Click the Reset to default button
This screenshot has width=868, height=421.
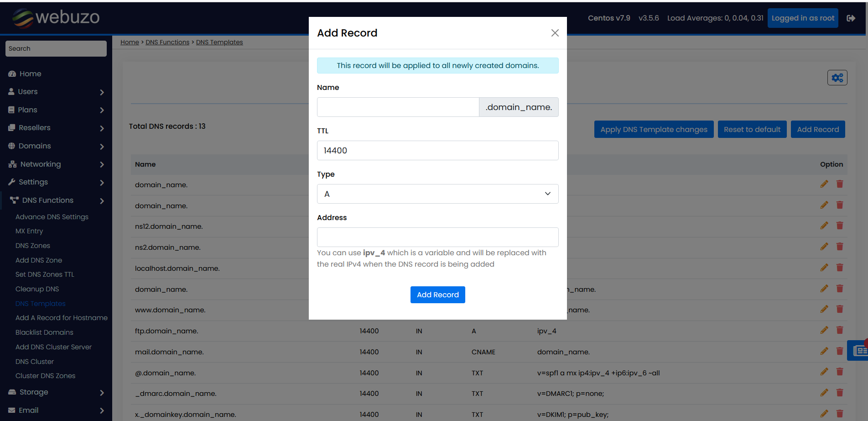click(x=752, y=129)
